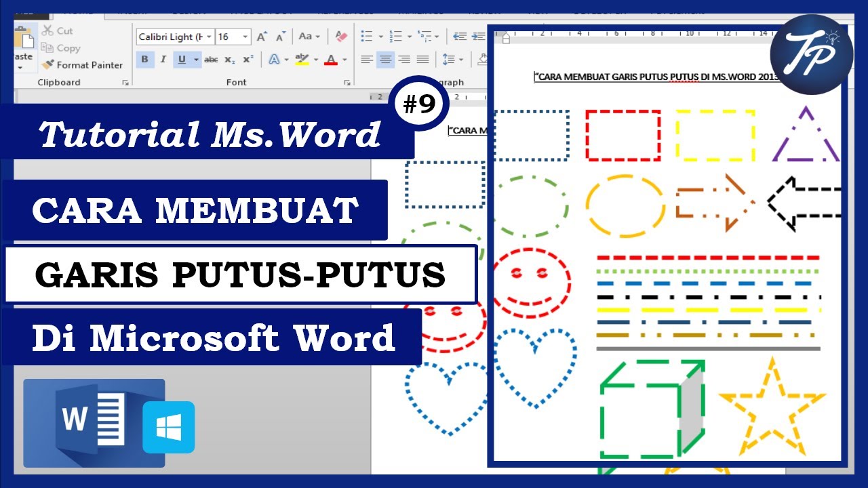
Task: Toggle Strikethrough abc formatting
Action: (x=212, y=59)
